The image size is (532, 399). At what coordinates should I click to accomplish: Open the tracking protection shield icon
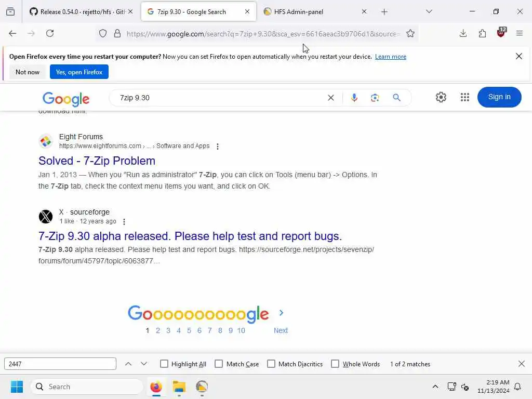tap(103, 33)
